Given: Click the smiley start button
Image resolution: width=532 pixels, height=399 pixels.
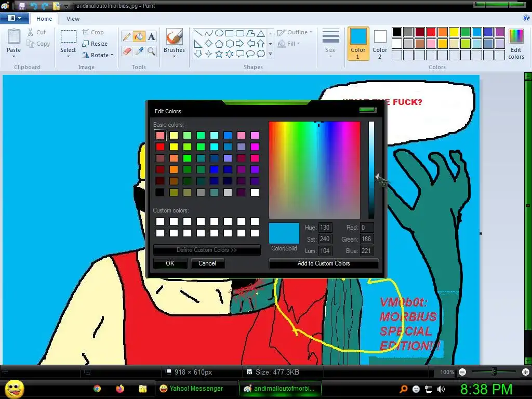Looking at the screenshot, I should pos(14,389).
